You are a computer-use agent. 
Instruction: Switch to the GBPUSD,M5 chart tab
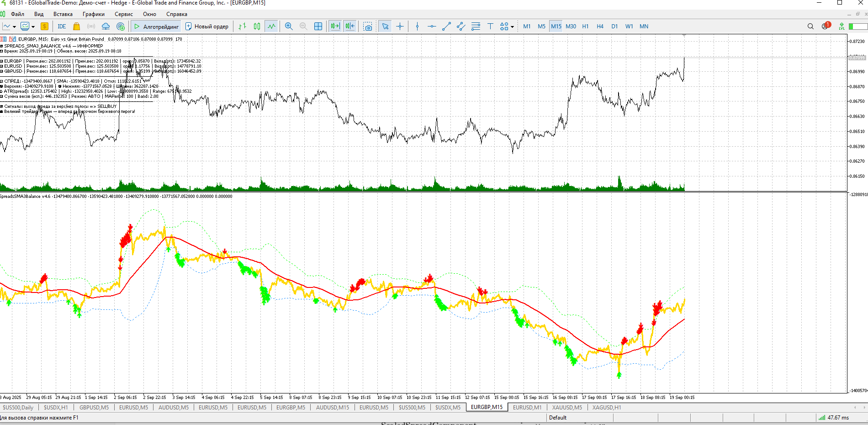(x=94, y=408)
